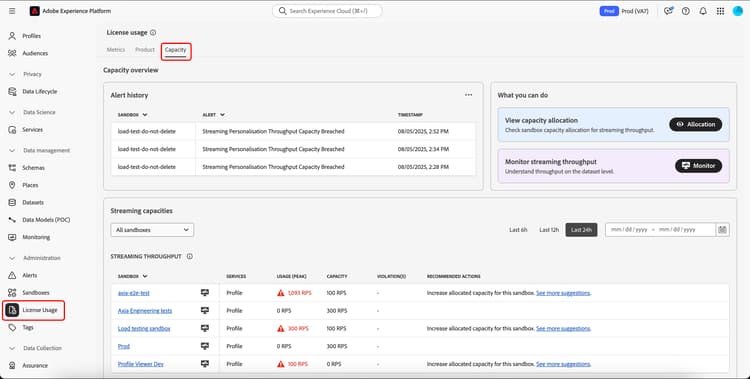
Task: Open Datasets in the sidebar
Action: pos(33,202)
